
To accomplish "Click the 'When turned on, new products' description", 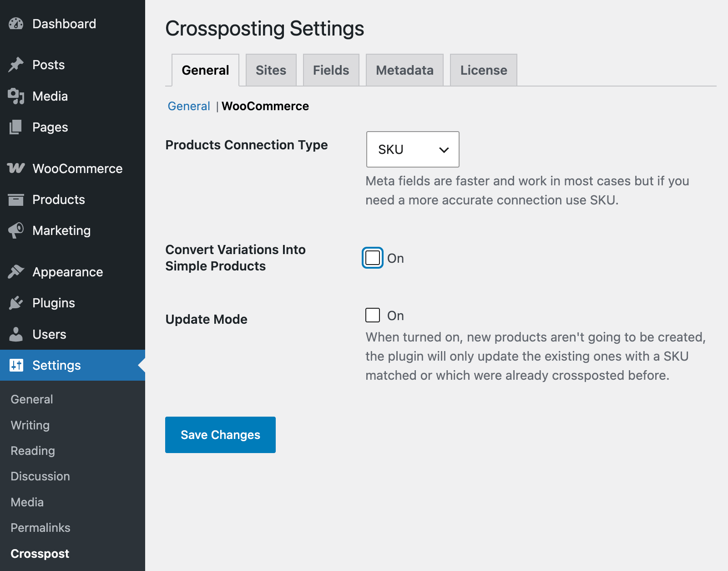I will (x=536, y=356).
